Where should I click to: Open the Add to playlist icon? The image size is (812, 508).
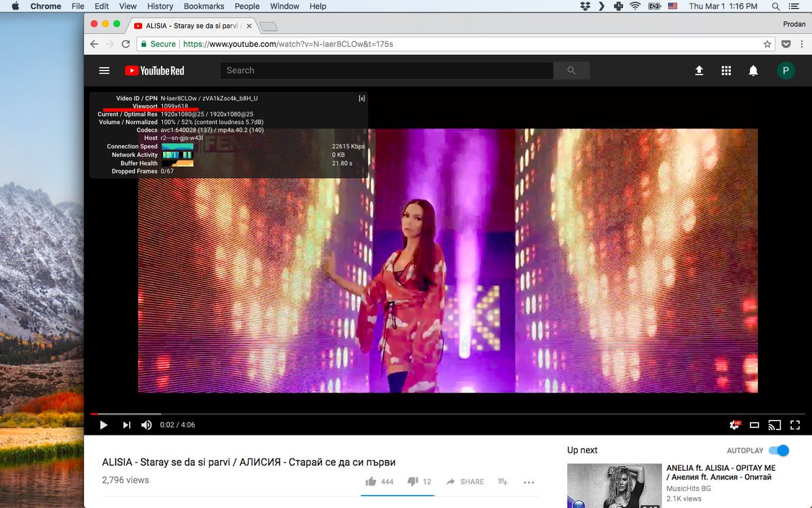(x=503, y=482)
